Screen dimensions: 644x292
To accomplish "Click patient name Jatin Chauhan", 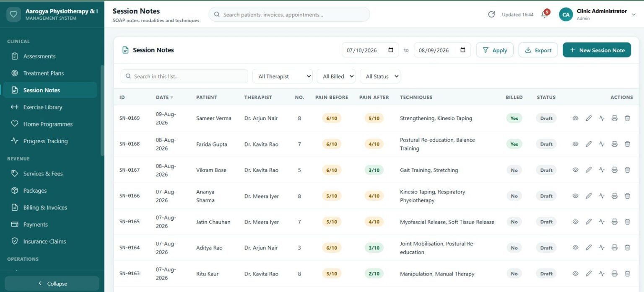I will point(213,222).
